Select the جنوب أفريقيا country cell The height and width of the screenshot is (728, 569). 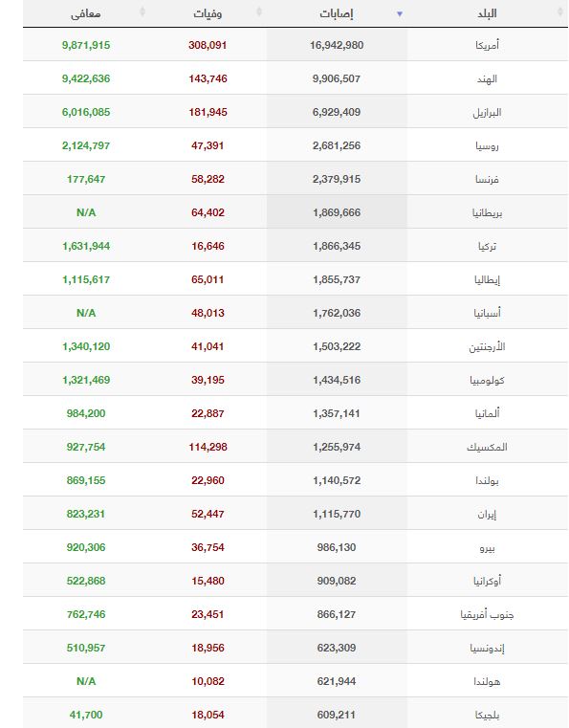point(488,614)
